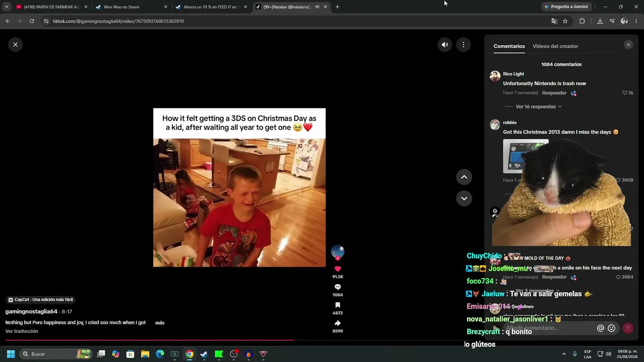Like the video with the heart icon
Screen dimensions: 644x362
pos(338,269)
